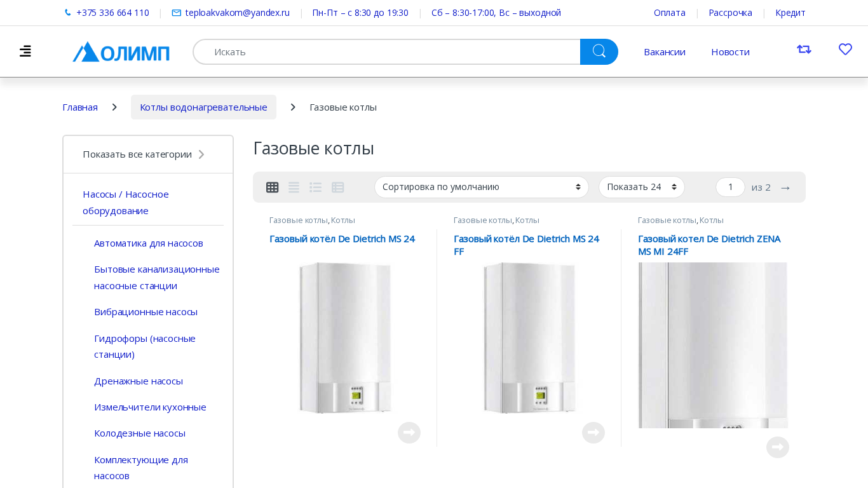Click the phone icon in top bar

(x=68, y=13)
